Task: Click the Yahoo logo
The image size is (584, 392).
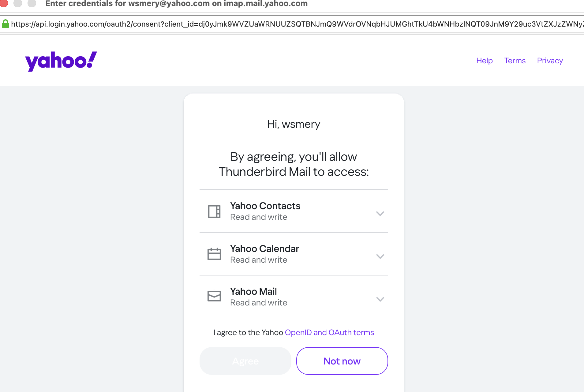Action: (x=61, y=61)
